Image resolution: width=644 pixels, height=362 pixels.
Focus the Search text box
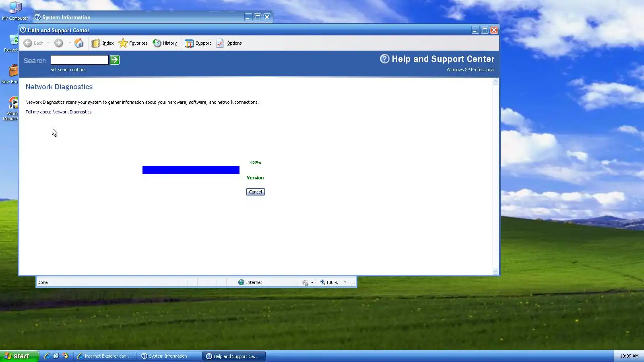[x=80, y=60]
